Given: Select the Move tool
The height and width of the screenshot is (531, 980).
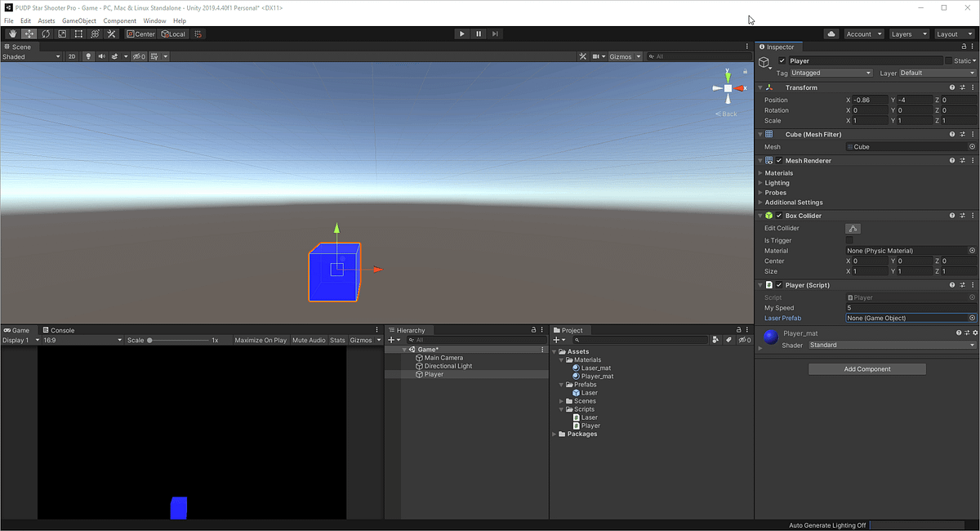Looking at the screenshot, I should pyautogui.click(x=29, y=33).
